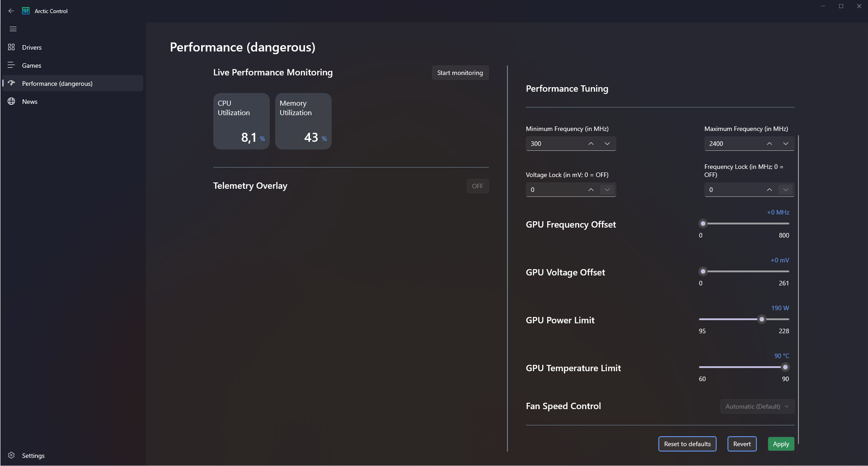Click the Performance Tuning vertical scrollbar
The width and height of the screenshot is (868, 466).
pyautogui.click(x=798, y=289)
